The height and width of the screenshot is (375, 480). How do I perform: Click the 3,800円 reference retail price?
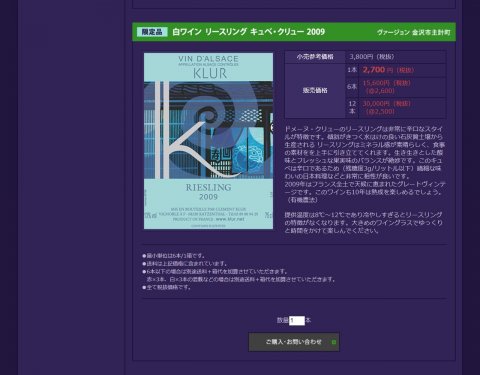tap(372, 57)
